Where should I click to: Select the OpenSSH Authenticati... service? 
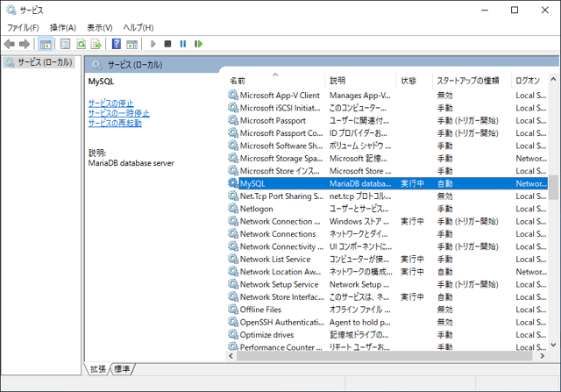(282, 322)
